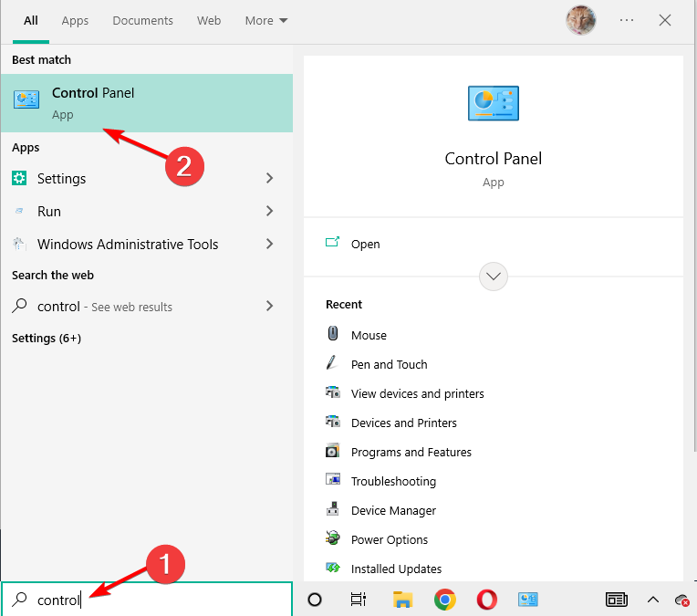
Task: Click the cloud sync error tray icon
Action: [x=682, y=600]
